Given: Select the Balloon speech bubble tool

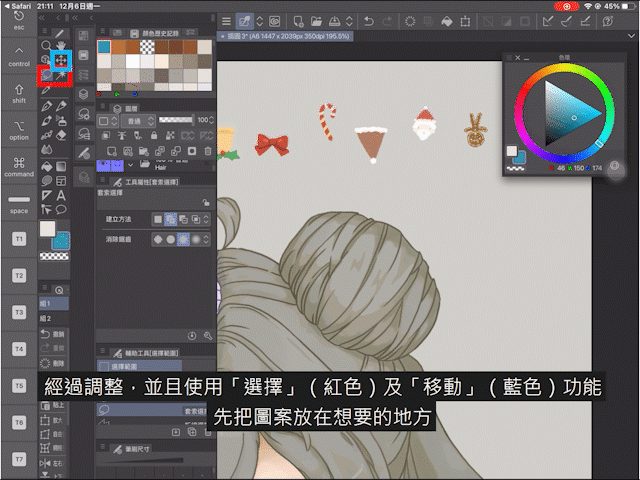Looking at the screenshot, I should [x=61, y=210].
